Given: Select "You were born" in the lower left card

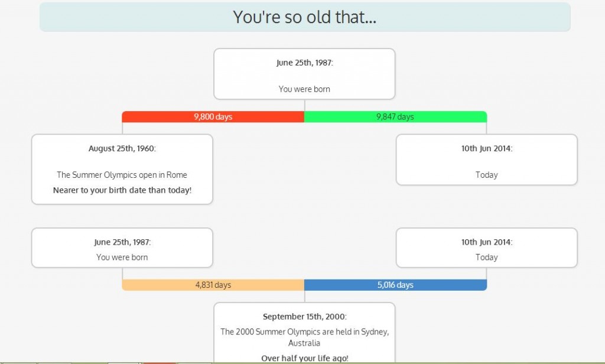Looking at the screenshot, I should 122,258.
